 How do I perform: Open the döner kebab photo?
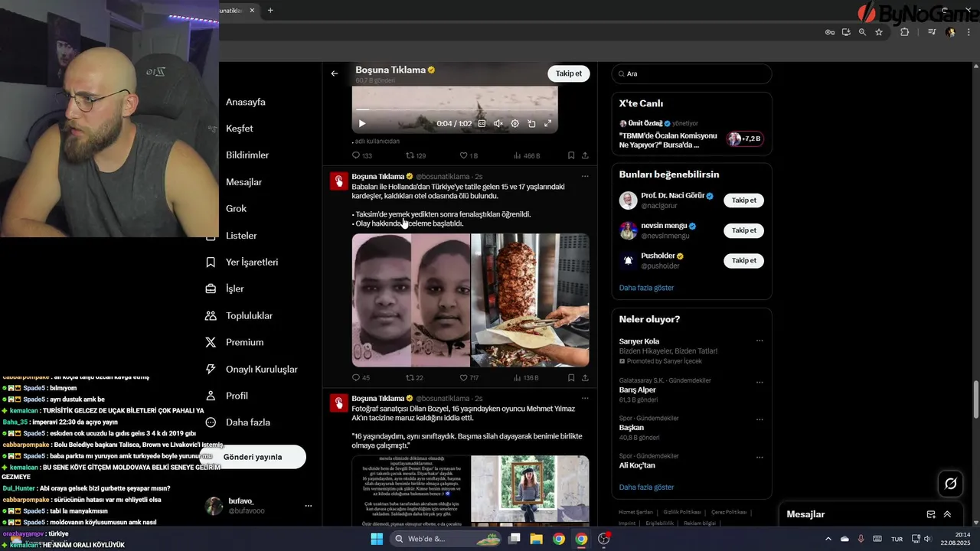(x=531, y=300)
